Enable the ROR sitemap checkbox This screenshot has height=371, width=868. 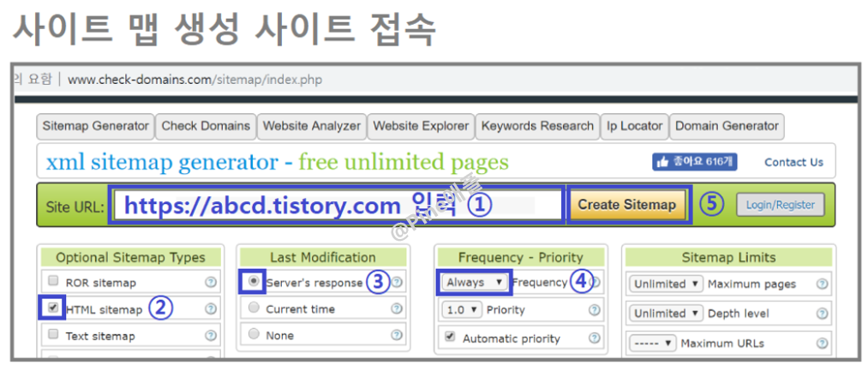pos(53,281)
